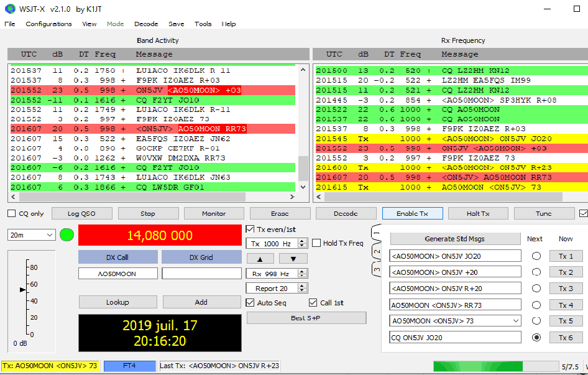Select band activity row CQ LW5DR GF01
588x375 pixels.
[153, 187]
